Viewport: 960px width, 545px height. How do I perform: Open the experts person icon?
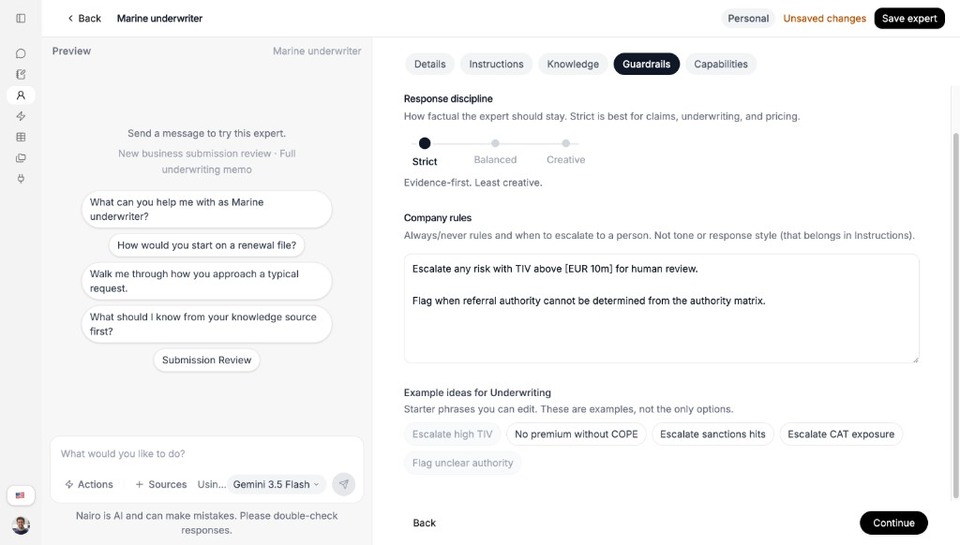pyautogui.click(x=21, y=96)
